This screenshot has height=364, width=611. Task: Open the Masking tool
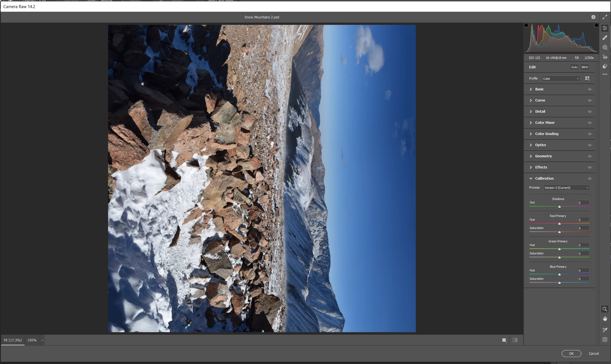605,47
